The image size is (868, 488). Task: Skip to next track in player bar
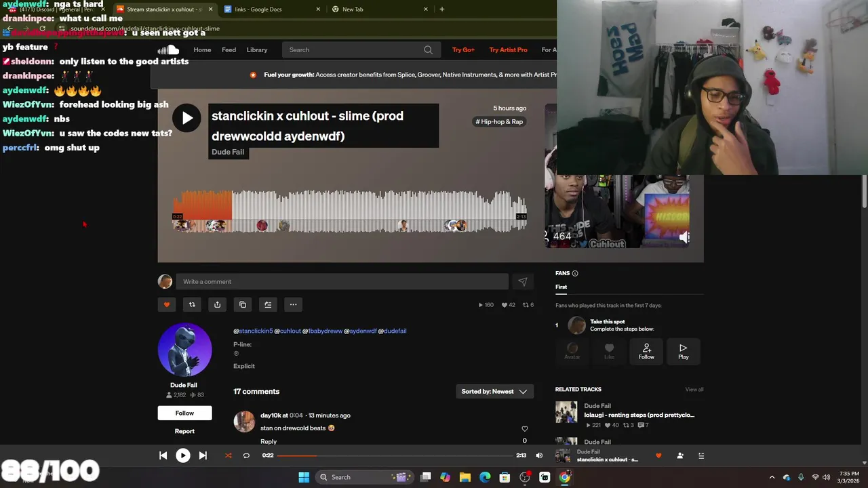tap(203, 455)
